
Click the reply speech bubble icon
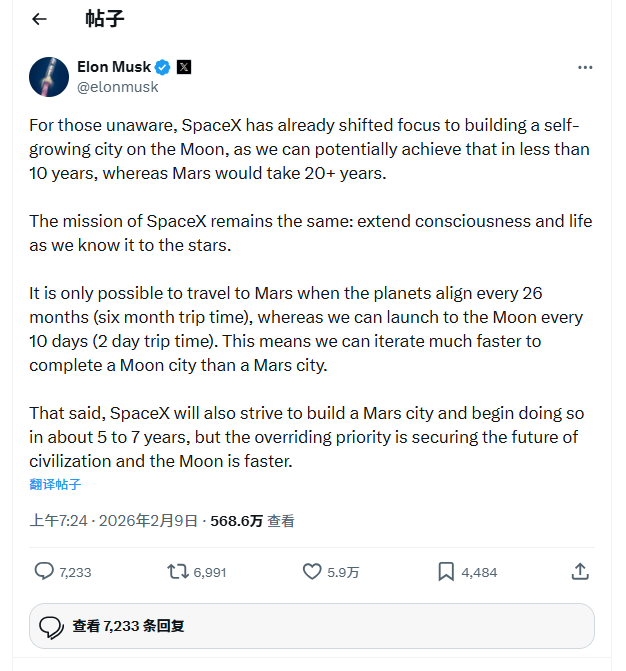tap(44, 571)
